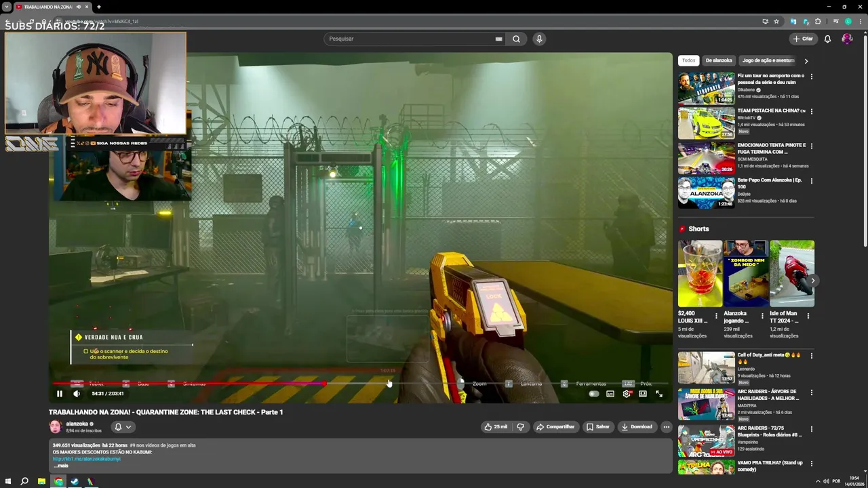
Task: Open File Explorer from taskbar
Action: point(41,481)
